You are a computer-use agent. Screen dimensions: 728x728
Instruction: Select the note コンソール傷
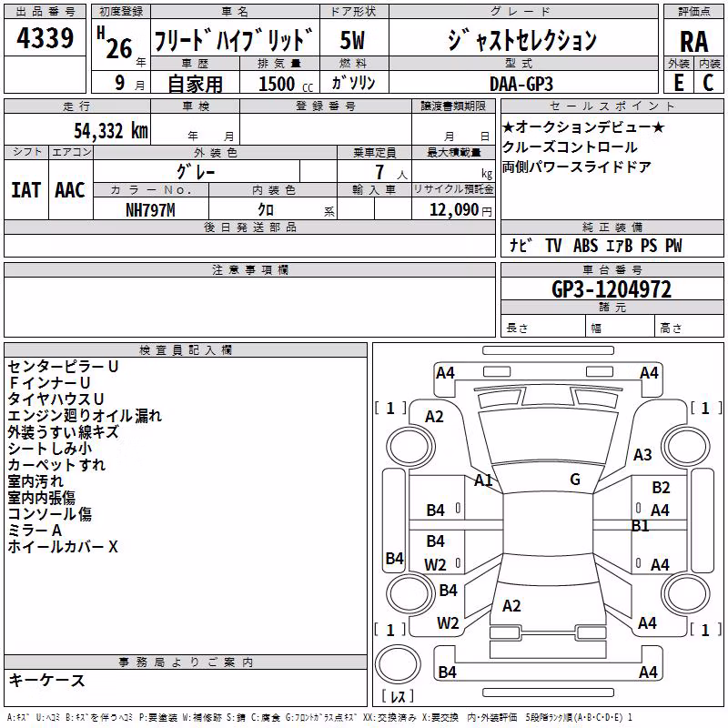coord(50,514)
